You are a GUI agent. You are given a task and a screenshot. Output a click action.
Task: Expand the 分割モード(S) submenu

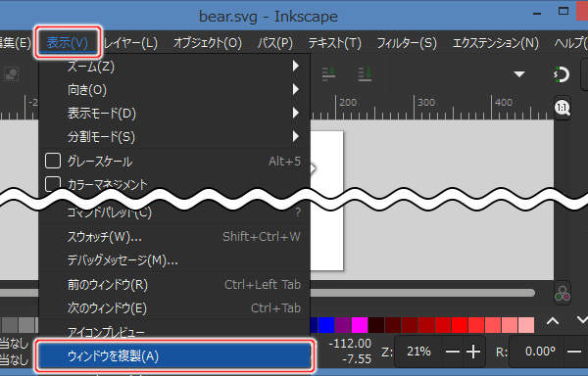pyautogui.click(x=174, y=137)
